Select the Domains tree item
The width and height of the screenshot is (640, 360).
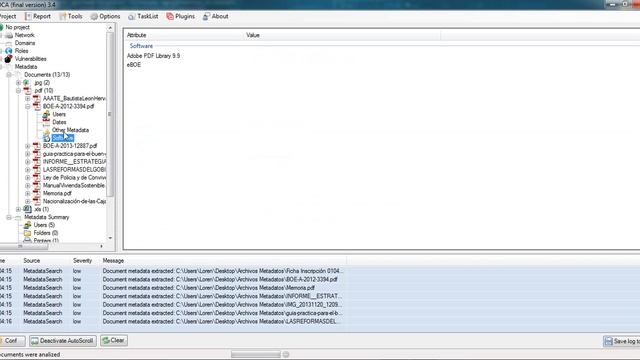[x=25, y=43]
